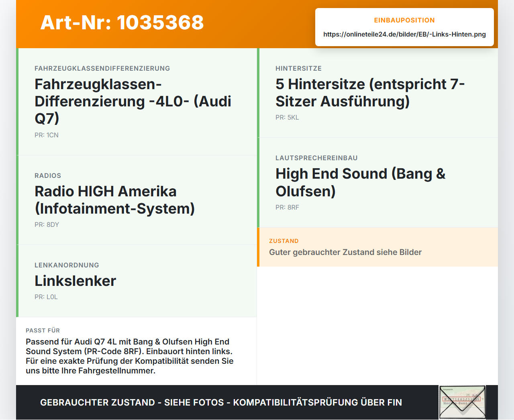
Task: Click the HINTERSITZE label
Action: pyautogui.click(x=298, y=68)
